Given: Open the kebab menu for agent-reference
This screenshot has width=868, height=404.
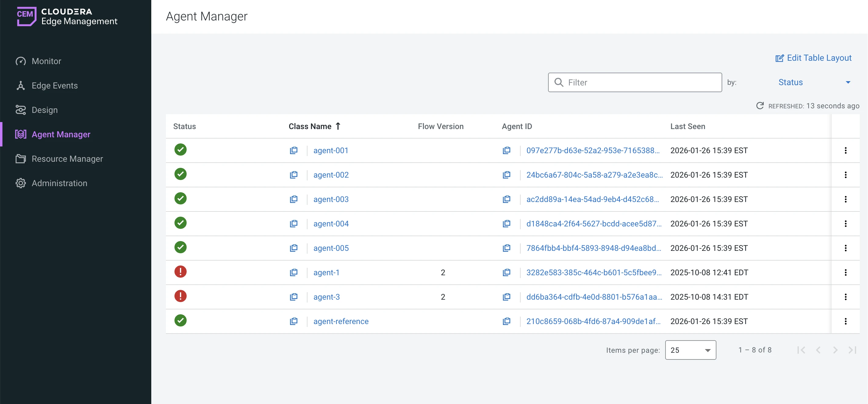Looking at the screenshot, I should (845, 321).
